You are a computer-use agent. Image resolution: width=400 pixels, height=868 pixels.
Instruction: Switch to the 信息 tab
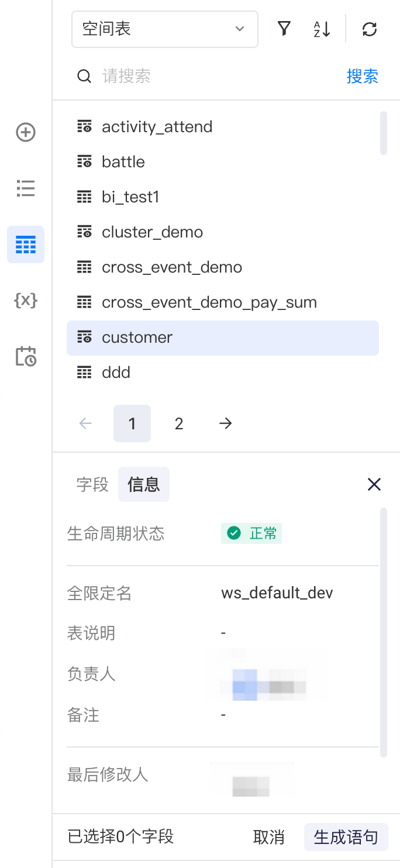tap(144, 484)
